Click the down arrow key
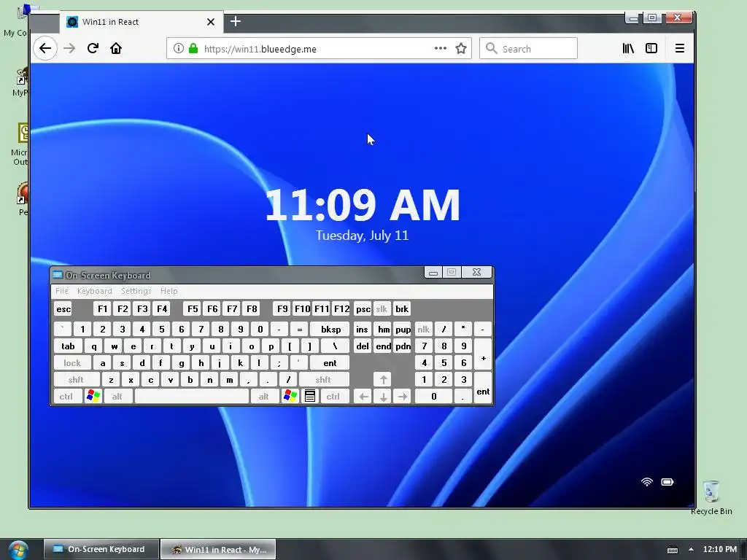Viewport: 747px width, 560px height. pos(383,397)
